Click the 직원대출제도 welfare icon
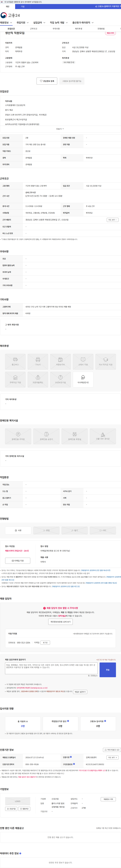Viewport: 121px width, 868px height. [x=38, y=379]
